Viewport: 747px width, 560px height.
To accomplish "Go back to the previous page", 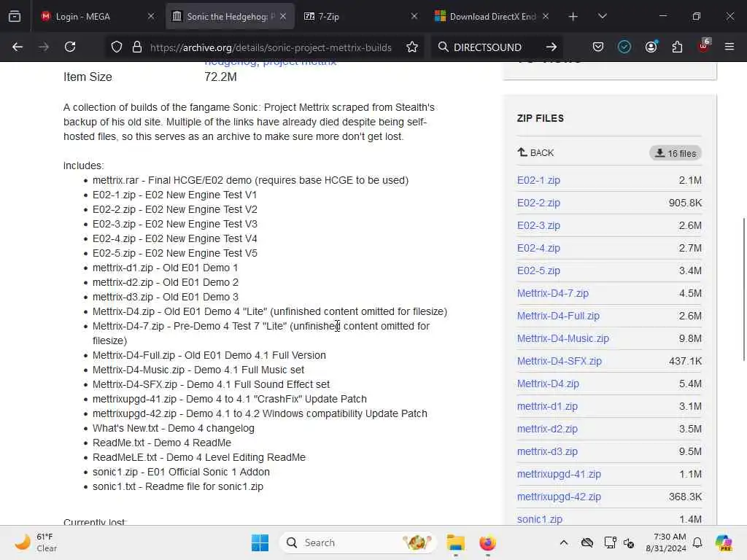I will point(18,47).
